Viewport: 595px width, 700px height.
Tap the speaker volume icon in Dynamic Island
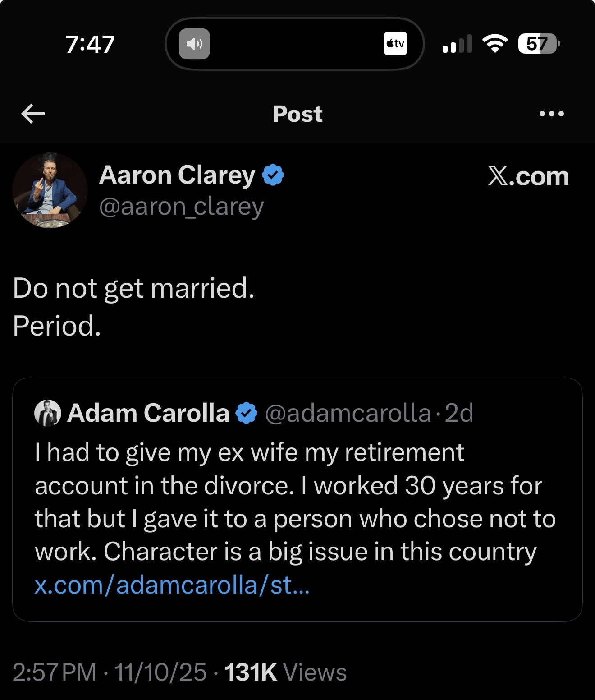click(x=194, y=44)
